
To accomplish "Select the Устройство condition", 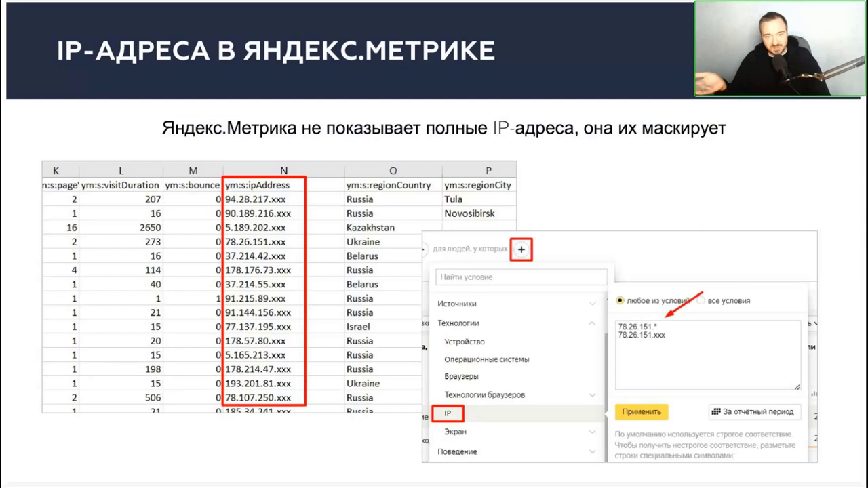I will click(x=465, y=342).
